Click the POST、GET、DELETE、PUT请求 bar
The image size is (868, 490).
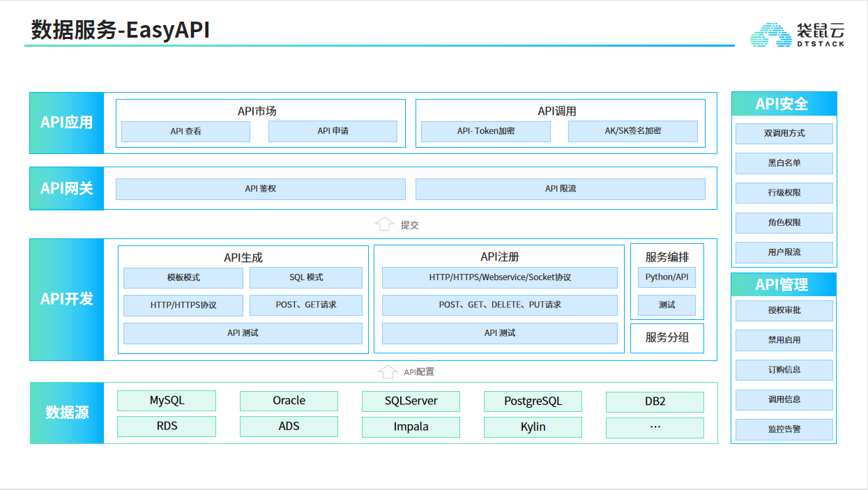pyautogui.click(x=500, y=305)
